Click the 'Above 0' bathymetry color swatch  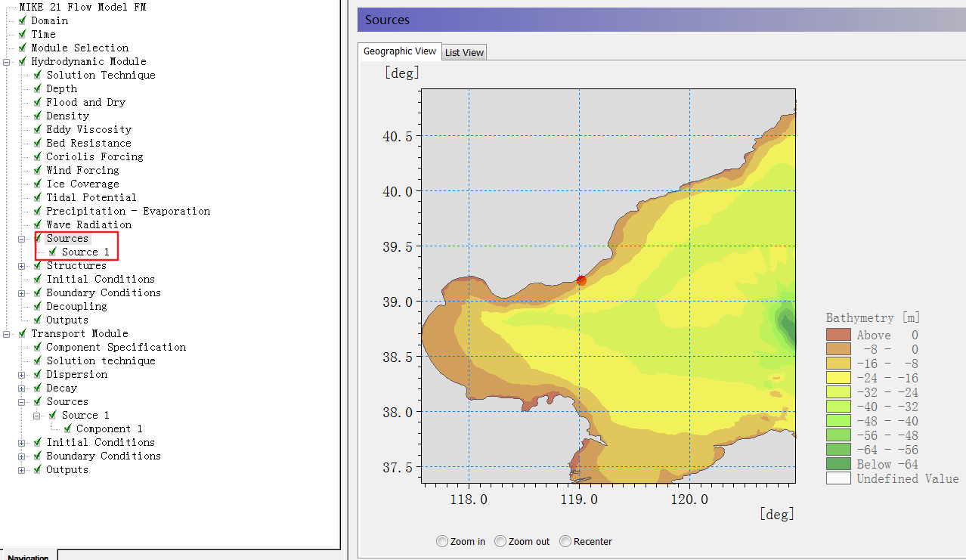[x=838, y=335]
